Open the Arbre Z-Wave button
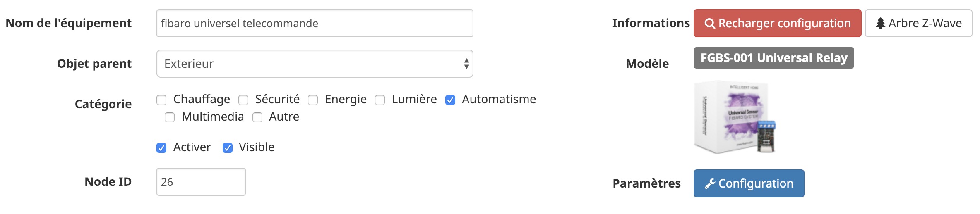This screenshot has width=980, height=214. pyautogui.click(x=918, y=23)
